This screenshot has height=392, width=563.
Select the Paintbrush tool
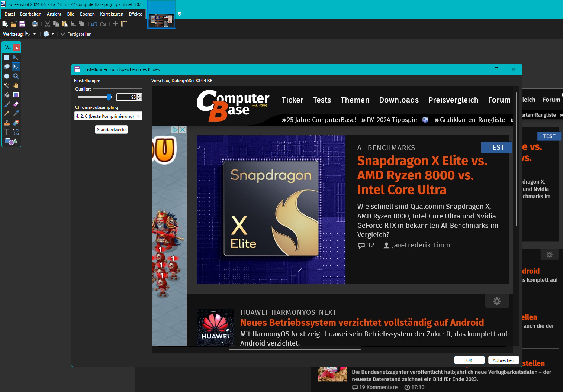[x=7, y=104]
